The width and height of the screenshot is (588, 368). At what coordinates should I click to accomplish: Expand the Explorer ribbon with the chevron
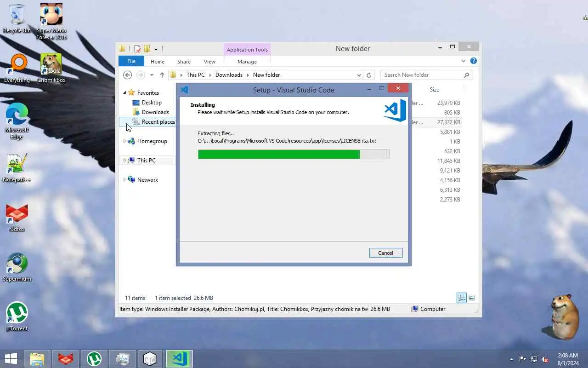463,61
